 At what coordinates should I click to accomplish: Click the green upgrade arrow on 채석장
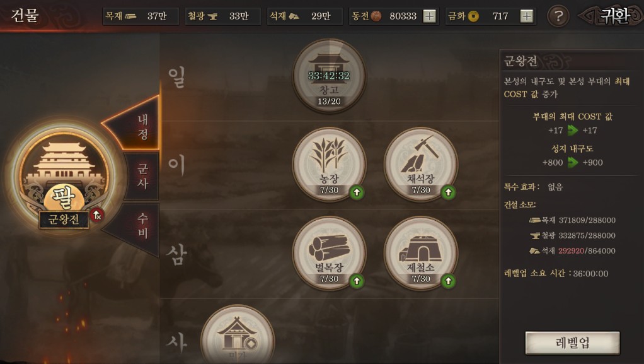click(448, 192)
